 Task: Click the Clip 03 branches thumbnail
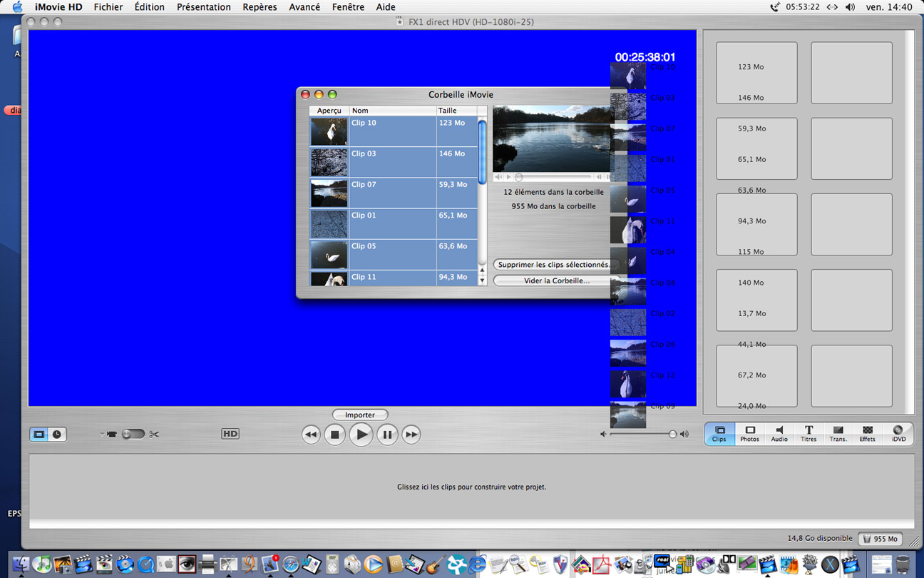pos(329,163)
